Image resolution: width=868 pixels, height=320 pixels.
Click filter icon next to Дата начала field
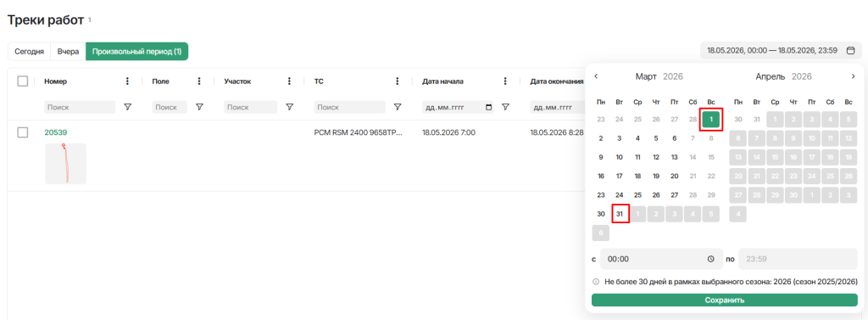(x=505, y=107)
